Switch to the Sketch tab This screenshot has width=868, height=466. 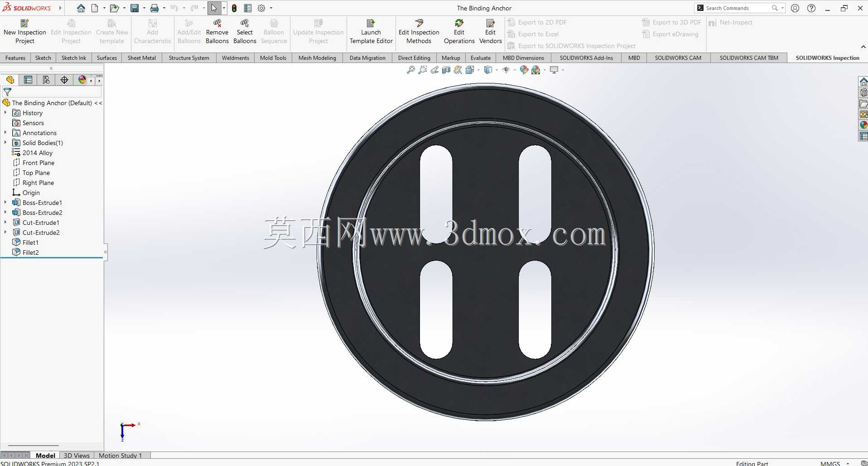[43, 58]
